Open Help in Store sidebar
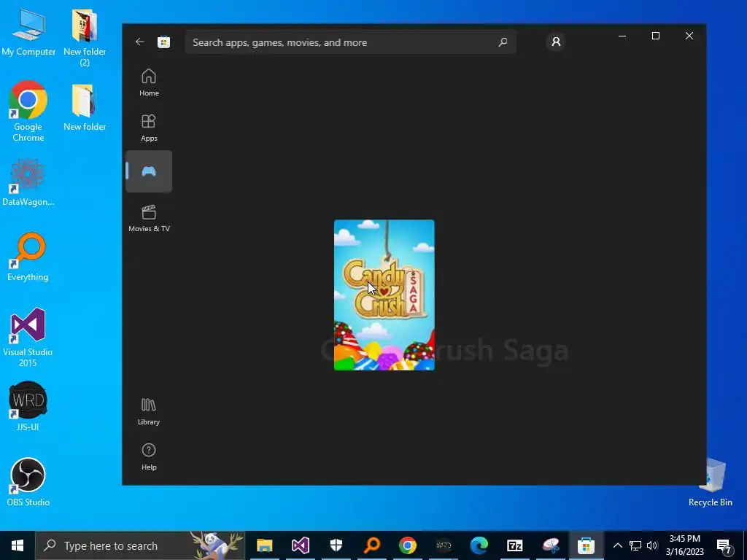 [x=149, y=456]
